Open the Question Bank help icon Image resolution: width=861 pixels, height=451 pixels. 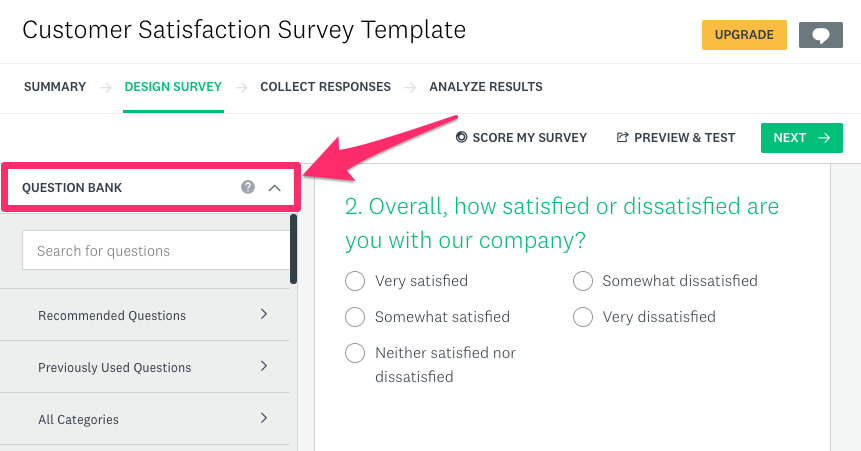(x=248, y=187)
